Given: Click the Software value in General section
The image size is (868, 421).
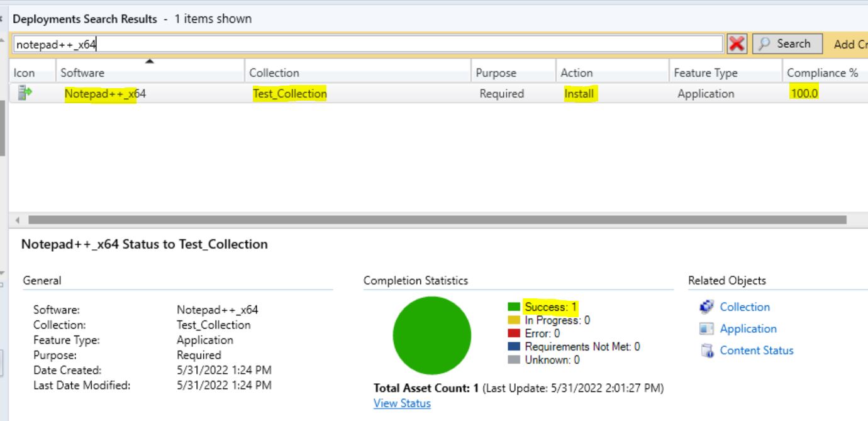Looking at the screenshot, I should [x=217, y=310].
